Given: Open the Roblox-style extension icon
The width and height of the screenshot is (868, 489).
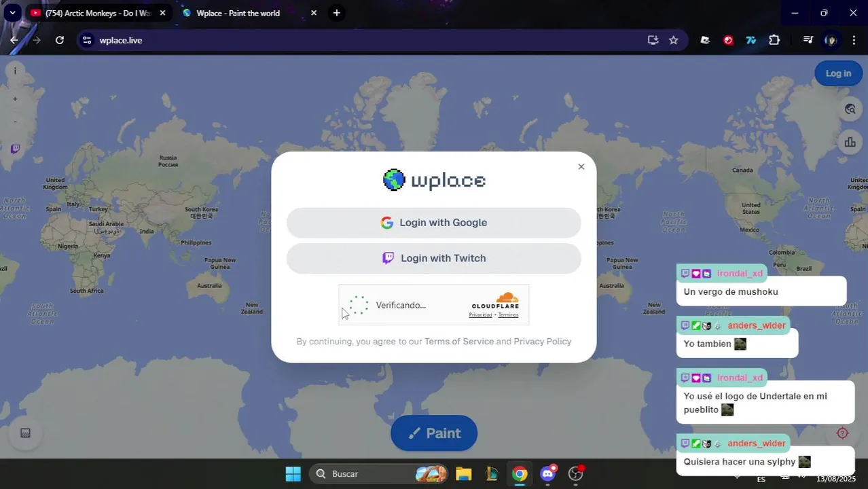Looking at the screenshot, I should pyautogui.click(x=705, y=40).
